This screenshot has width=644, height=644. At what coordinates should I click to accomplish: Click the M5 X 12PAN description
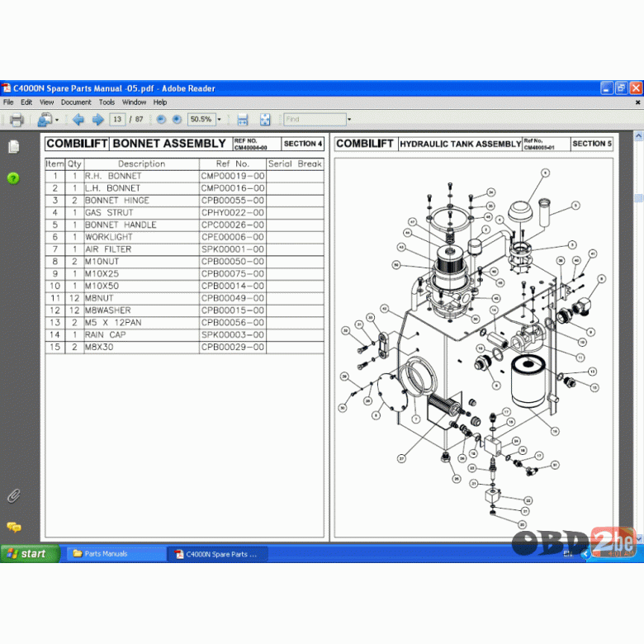pyautogui.click(x=113, y=322)
